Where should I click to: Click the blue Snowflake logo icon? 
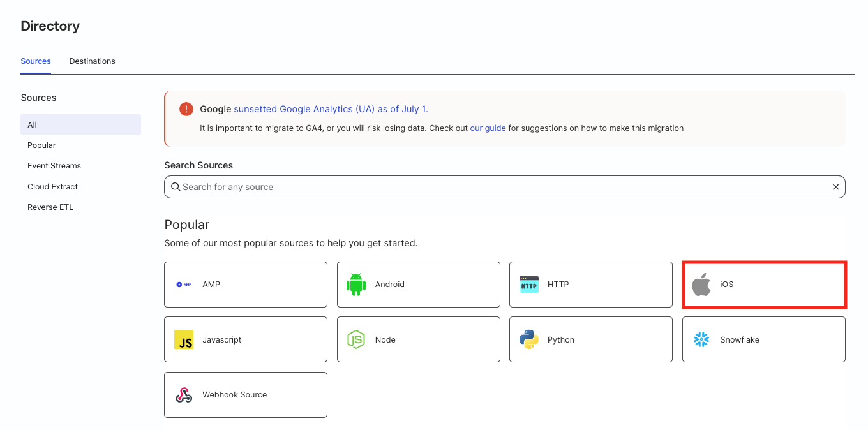click(701, 340)
